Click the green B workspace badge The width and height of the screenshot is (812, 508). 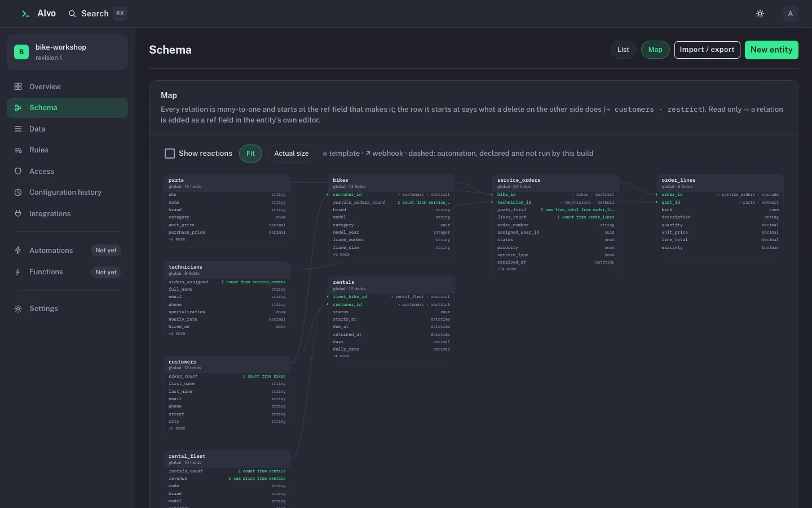[21, 52]
